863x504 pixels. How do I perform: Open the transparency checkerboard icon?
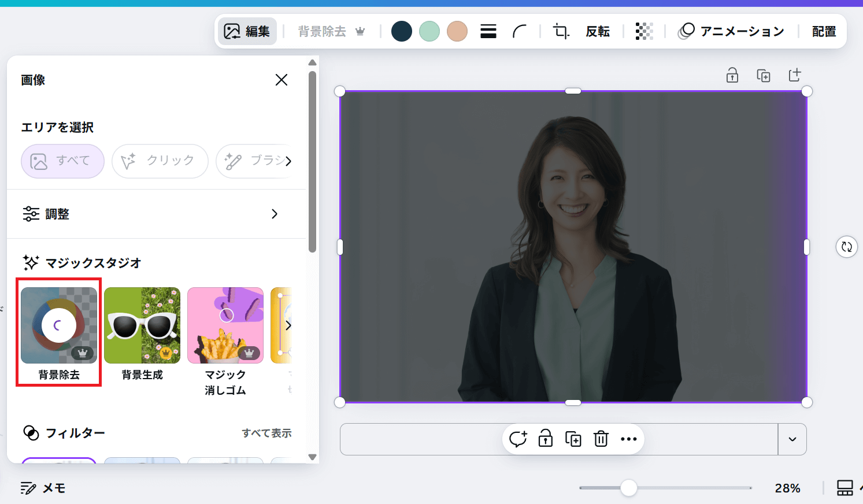coord(644,31)
